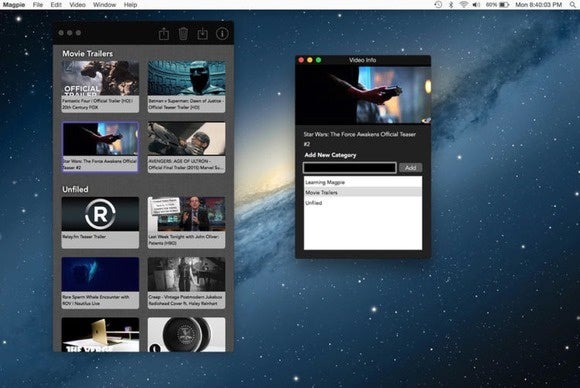Click the Movie Trailers section heading
Viewport: 580px width, 388px height.
pos(87,54)
